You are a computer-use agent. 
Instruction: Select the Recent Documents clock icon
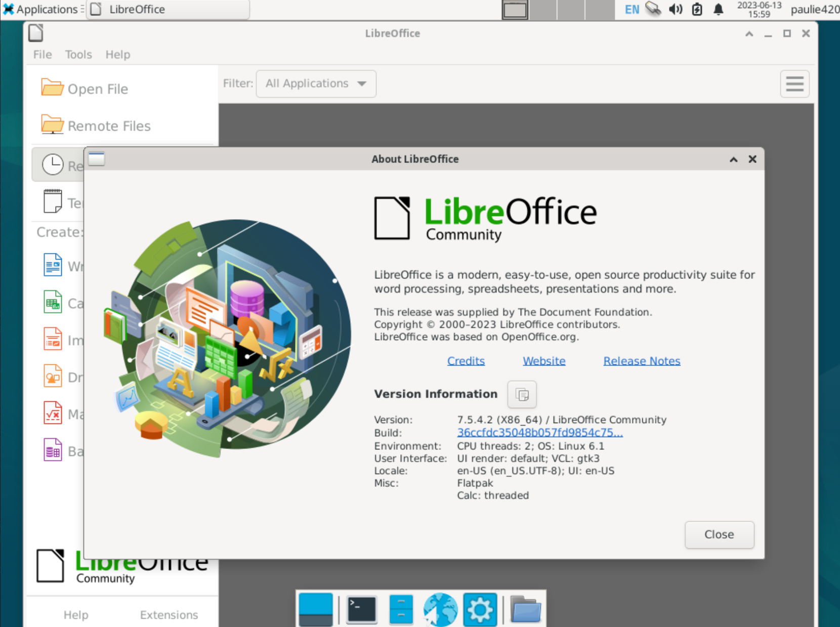click(x=53, y=164)
